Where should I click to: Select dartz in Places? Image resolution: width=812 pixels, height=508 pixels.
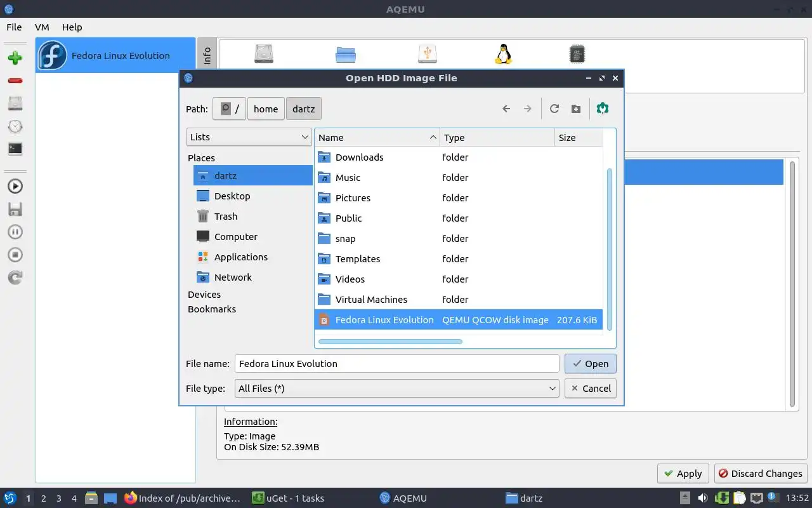[x=253, y=176]
